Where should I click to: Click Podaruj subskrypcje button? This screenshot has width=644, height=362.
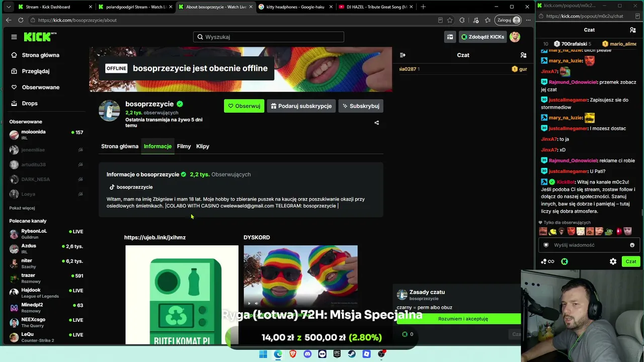click(301, 106)
